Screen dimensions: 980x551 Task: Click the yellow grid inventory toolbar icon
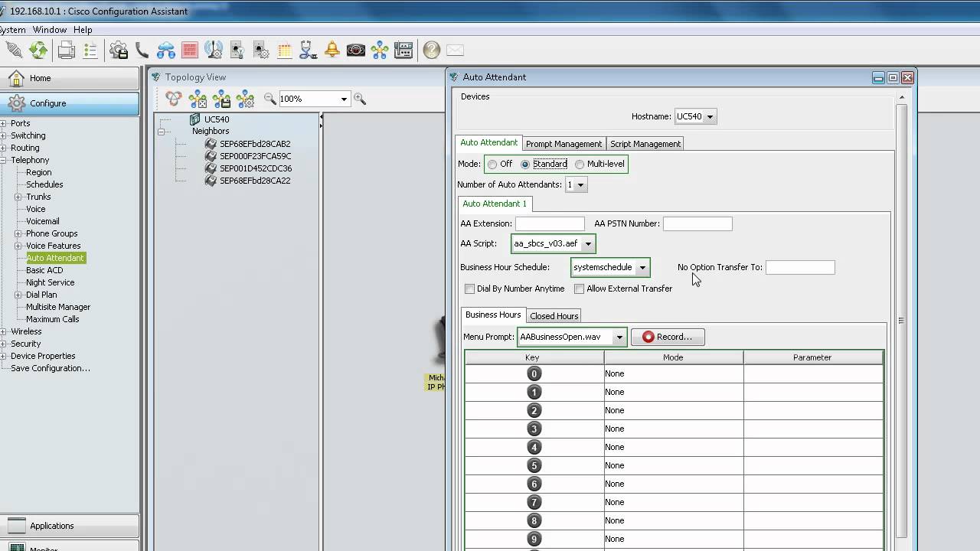click(285, 51)
